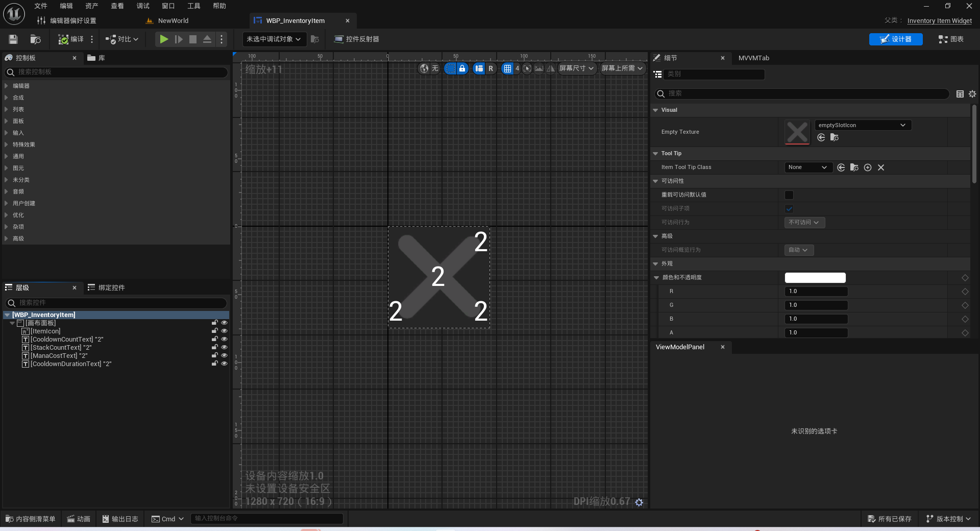Image resolution: width=980 pixels, height=531 pixels.
Task: Open the 工具 menu
Action: pyautogui.click(x=194, y=6)
